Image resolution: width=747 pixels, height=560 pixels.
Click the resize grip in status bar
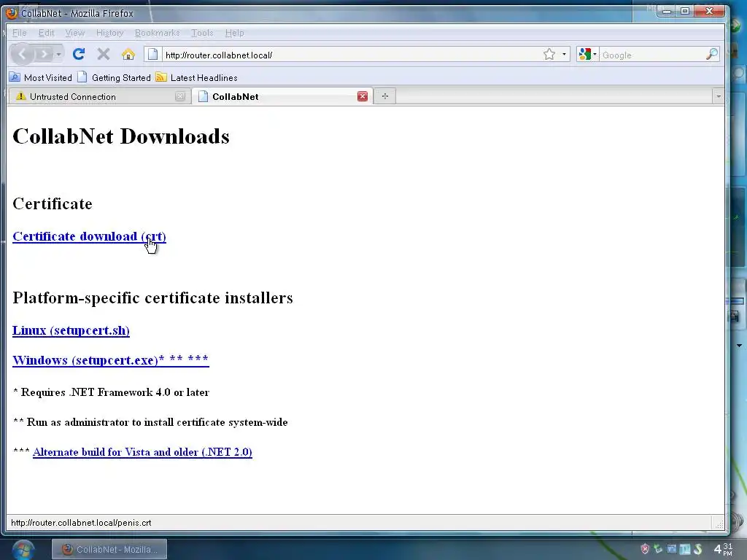pyautogui.click(x=719, y=524)
